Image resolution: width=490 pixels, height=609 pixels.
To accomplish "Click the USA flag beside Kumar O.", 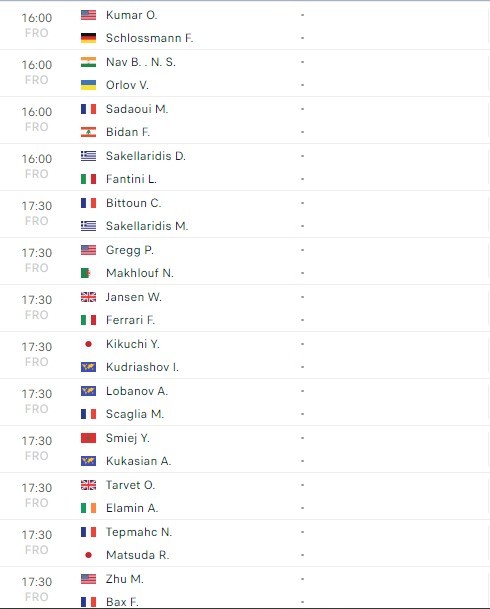I will (88, 15).
